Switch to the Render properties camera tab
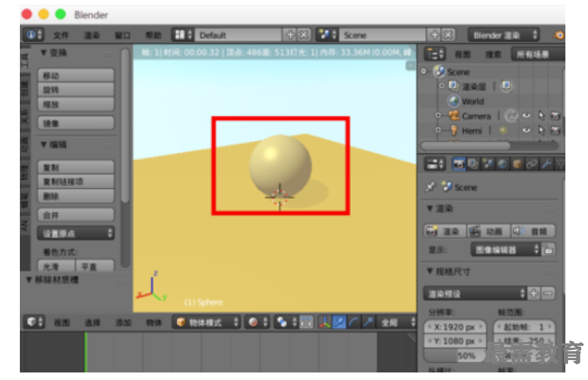The width and height of the screenshot is (588, 380). pyautogui.click(x=458, y=164)
